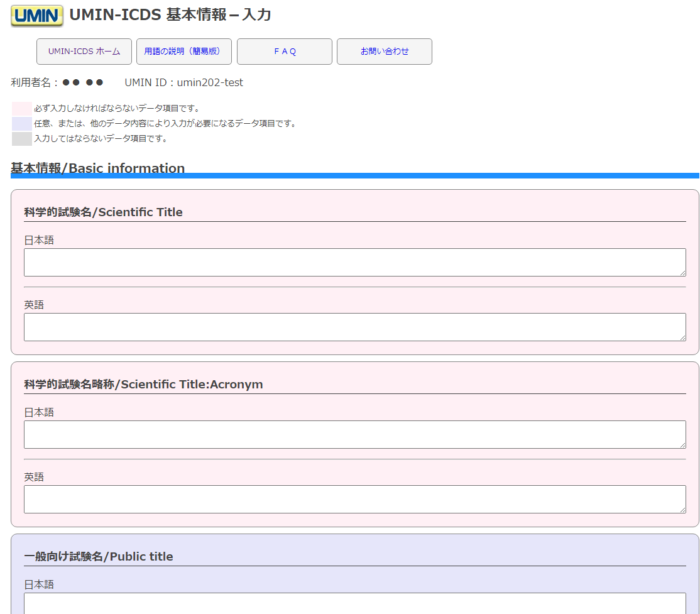Click the gray do-not-enter legend swatch
The height and width of the screenshot is (614, 700).
(21, 138)
